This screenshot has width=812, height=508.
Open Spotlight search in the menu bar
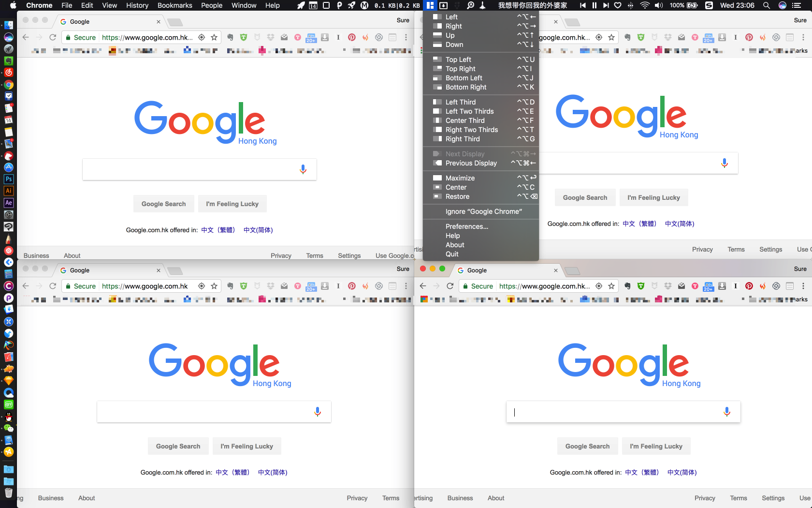coord(767,5)
